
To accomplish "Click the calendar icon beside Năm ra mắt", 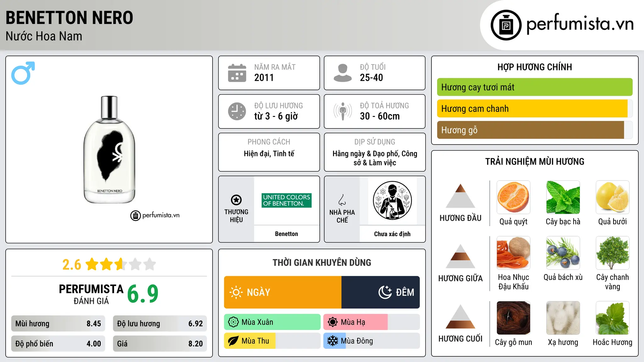I will 237,73.
